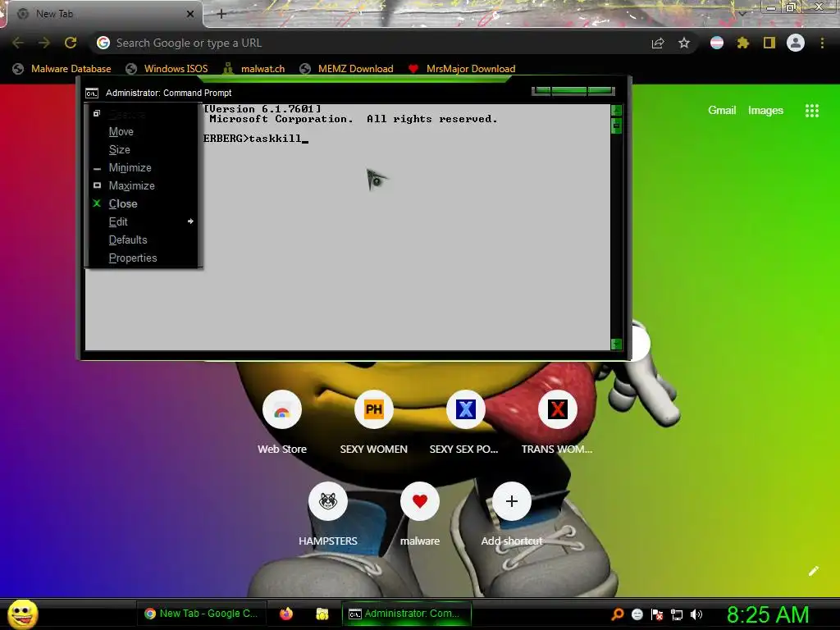The width and height of the screenshot is (840, 630).
Task: Click the Command Prompt scrollbar thumb
Action: point(617,126)
